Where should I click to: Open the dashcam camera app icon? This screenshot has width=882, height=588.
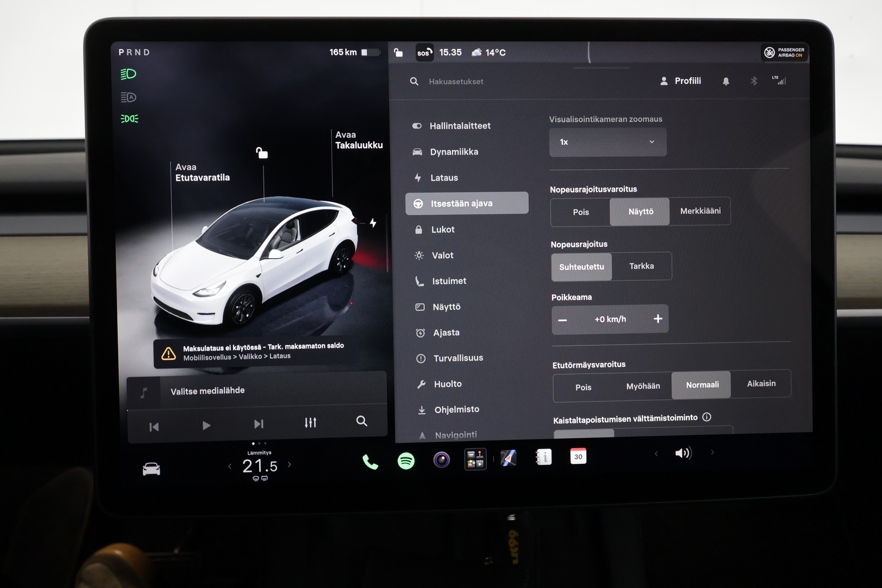(442, 460)
